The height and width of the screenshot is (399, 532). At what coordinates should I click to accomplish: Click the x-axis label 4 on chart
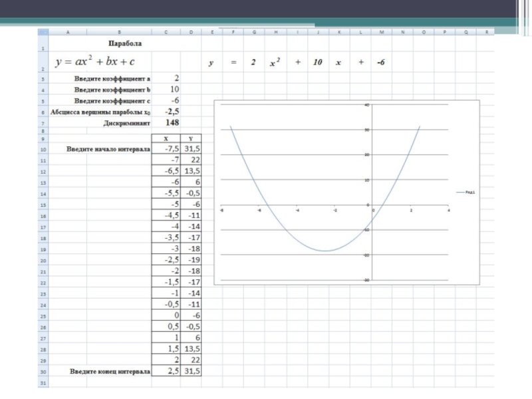448,210
